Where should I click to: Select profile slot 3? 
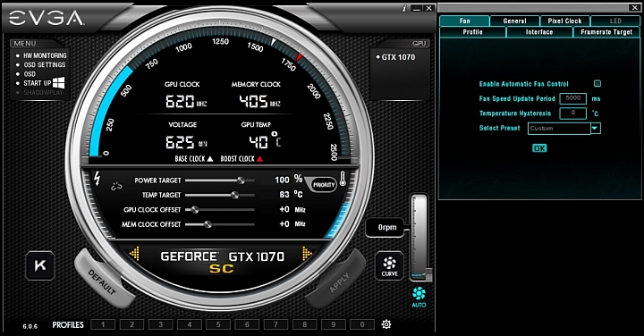point(161,324)
